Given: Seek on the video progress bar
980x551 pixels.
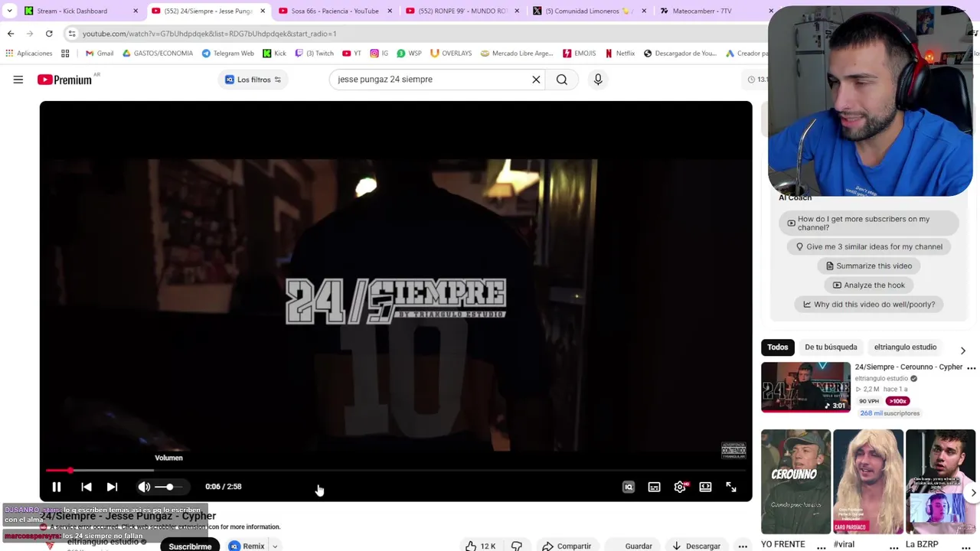Looking at the screenshot, I should (395, 470).
